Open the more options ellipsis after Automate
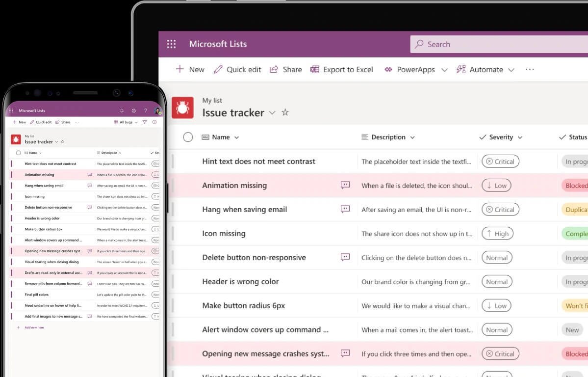The height and width of the screenshot is (377, 588). (530, 70)
